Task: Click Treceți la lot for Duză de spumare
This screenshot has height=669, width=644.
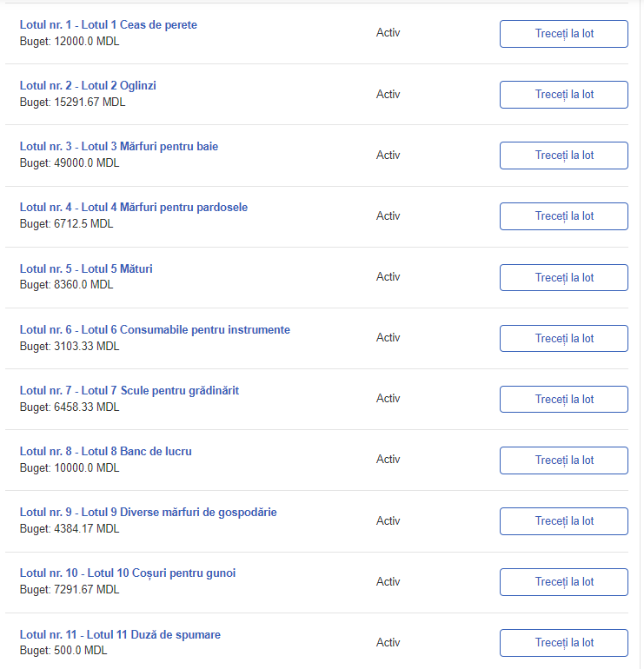Action: pyautogui.click(x=564, y=643)
